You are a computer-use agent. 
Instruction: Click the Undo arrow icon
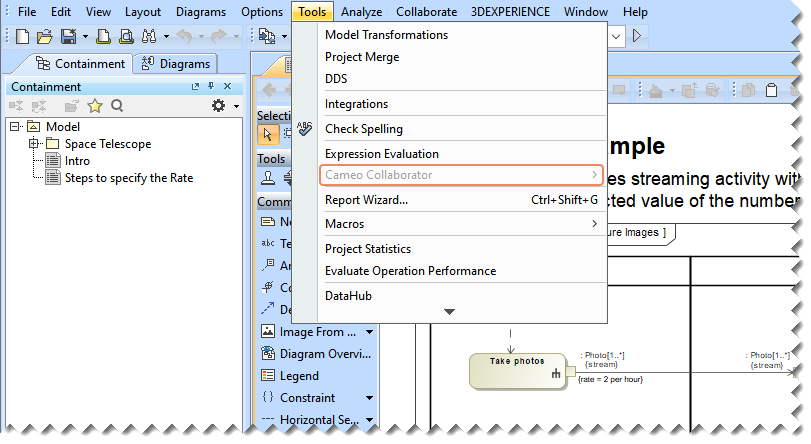pos(185,36)
